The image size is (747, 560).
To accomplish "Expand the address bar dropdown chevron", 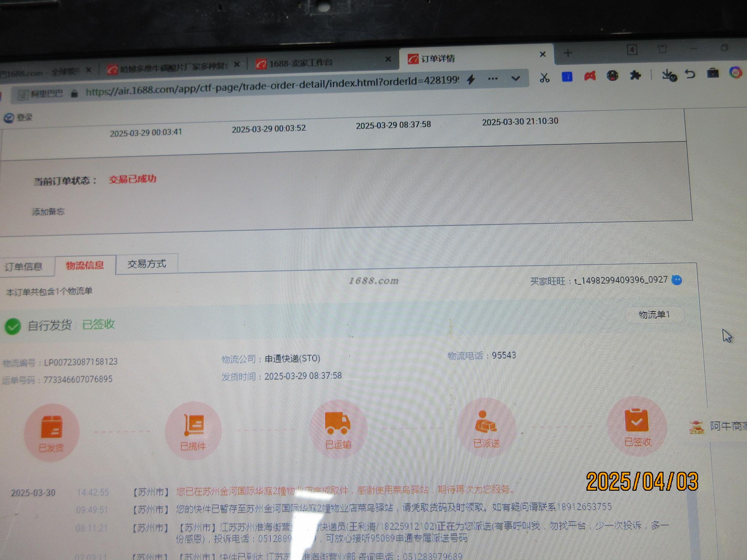I will [x=515, y=78].
